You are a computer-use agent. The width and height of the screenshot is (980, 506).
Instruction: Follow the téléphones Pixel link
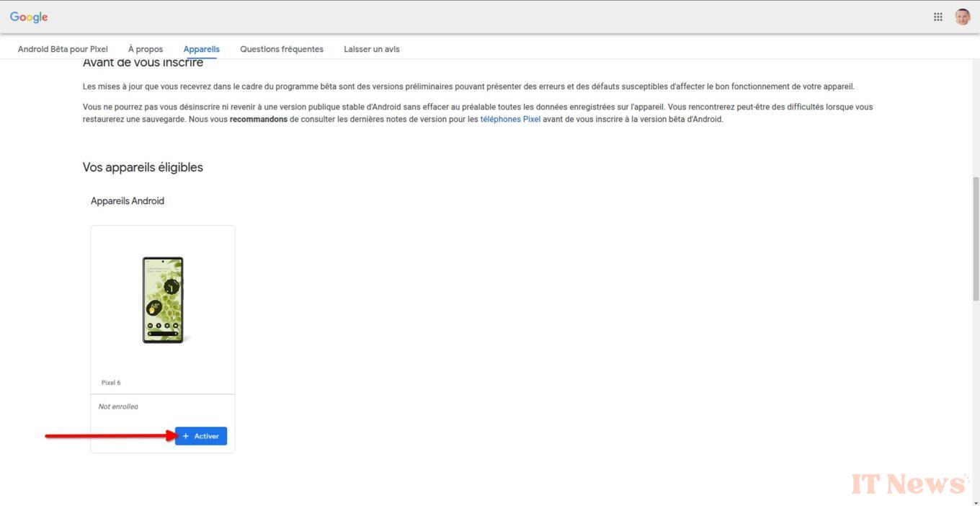[x=510, y=120]
